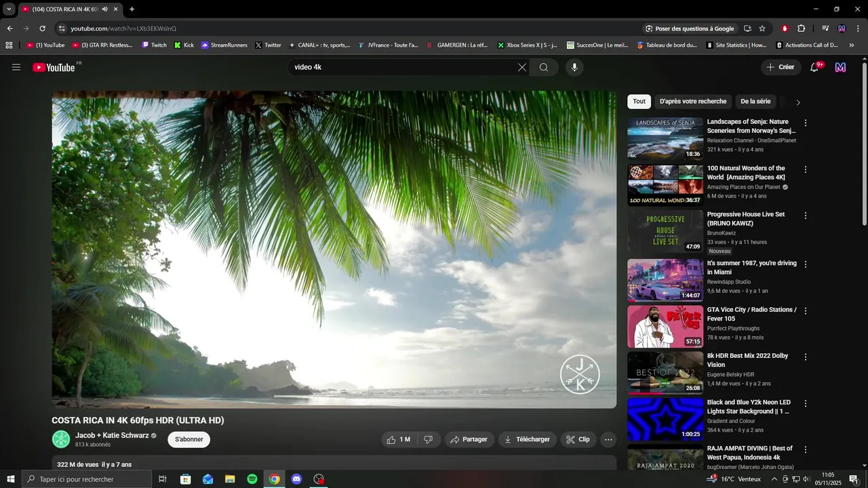This screenshot has width=868, height=488.
Task: Open options for It's summer 1987 video
Action: click(x=806, y=264)
